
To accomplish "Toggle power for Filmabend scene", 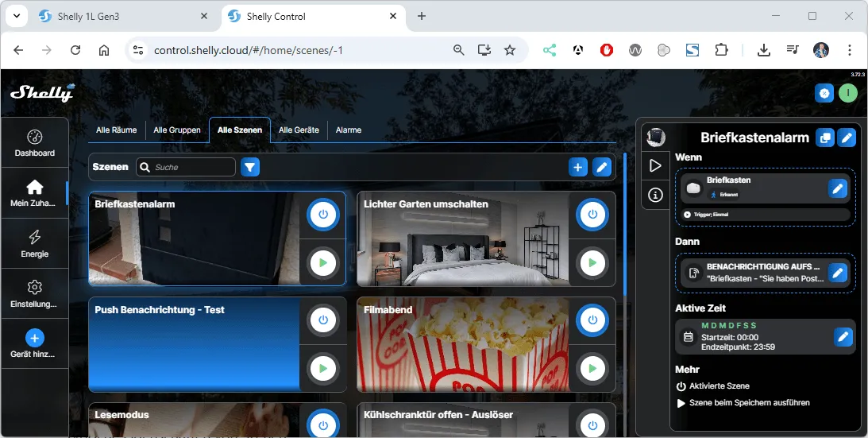I will [592, 320].
